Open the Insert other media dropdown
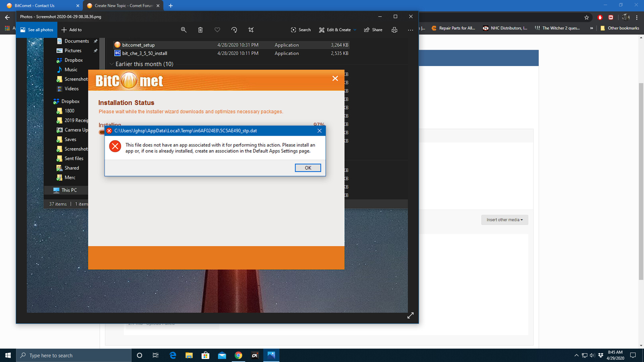The height and width of the screenshot is (362, 644). click(504, 220)
